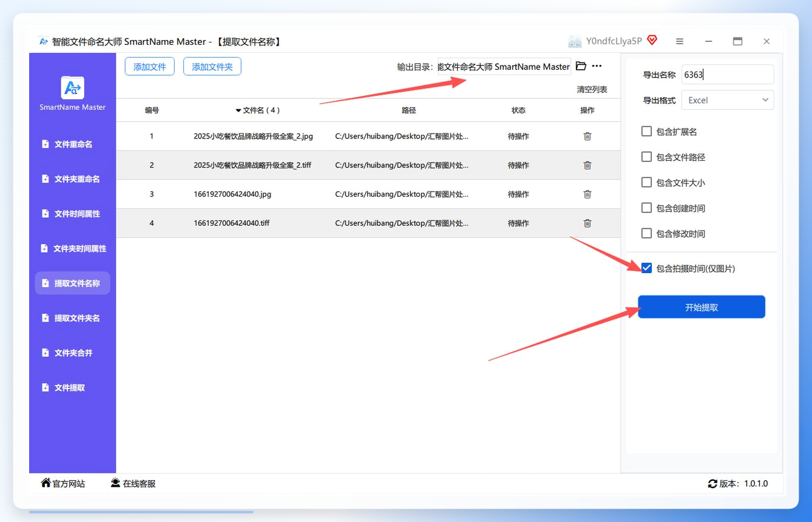Remove 1661927006424040.jpg using trash icon
Screen dimensions: 812x522
click(x=587, y=194)
